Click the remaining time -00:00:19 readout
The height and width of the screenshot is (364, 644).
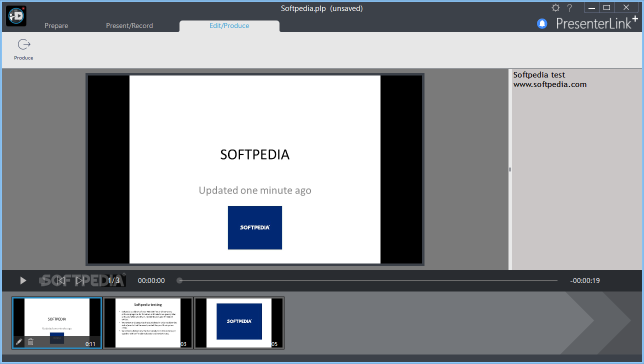point(585,280)
